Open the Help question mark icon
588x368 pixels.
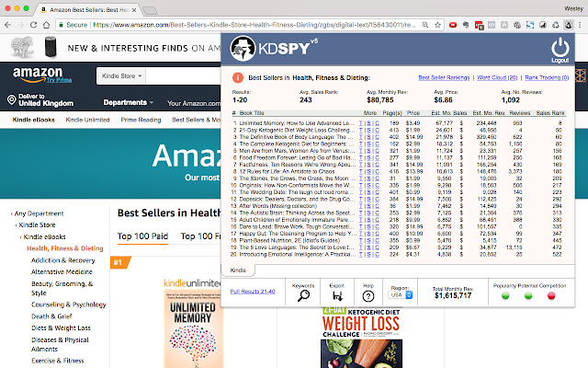coord(368,296)
